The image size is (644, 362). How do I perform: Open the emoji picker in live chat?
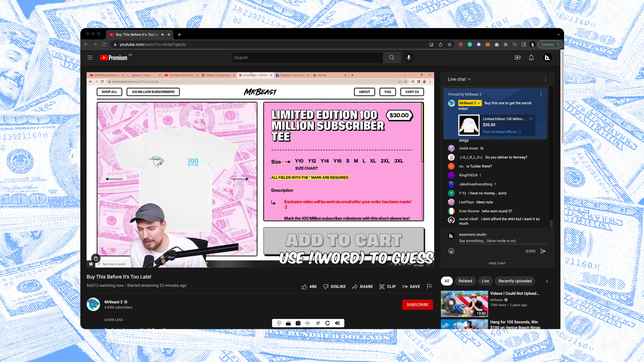[451, 251]
